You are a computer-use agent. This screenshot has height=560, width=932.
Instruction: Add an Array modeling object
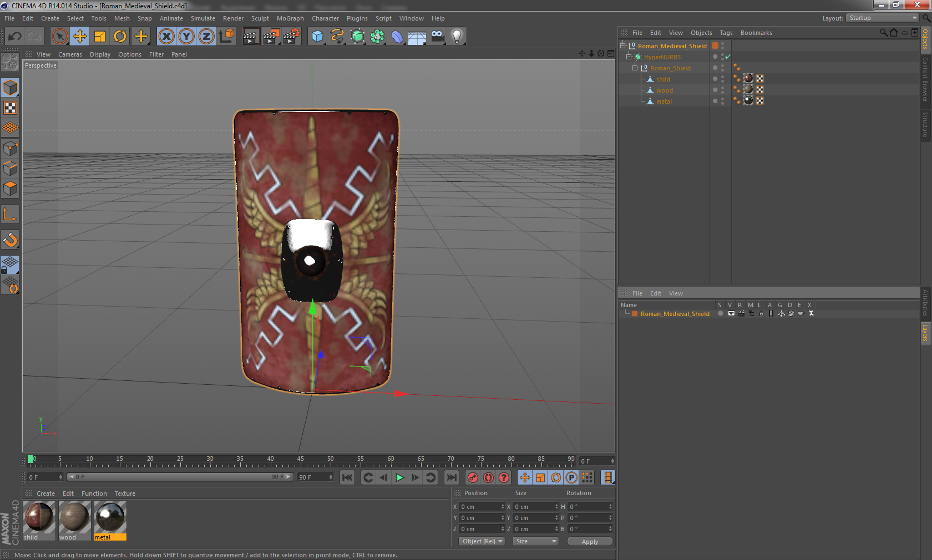377,37
